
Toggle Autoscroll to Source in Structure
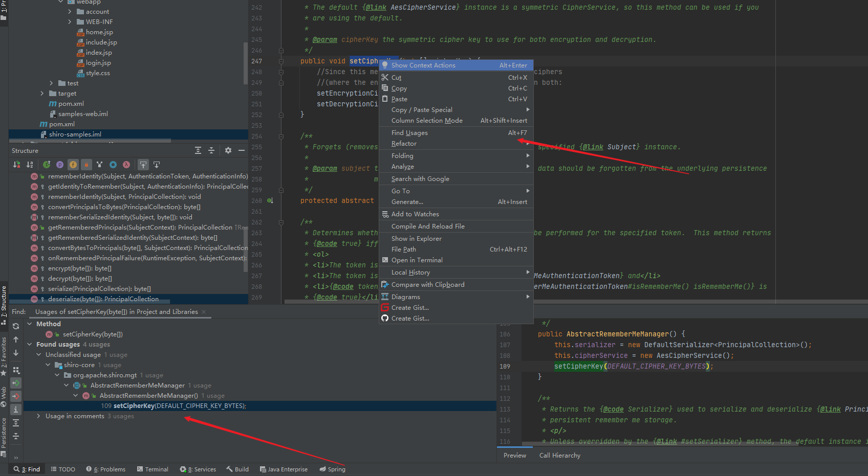[x=143, y=165]
